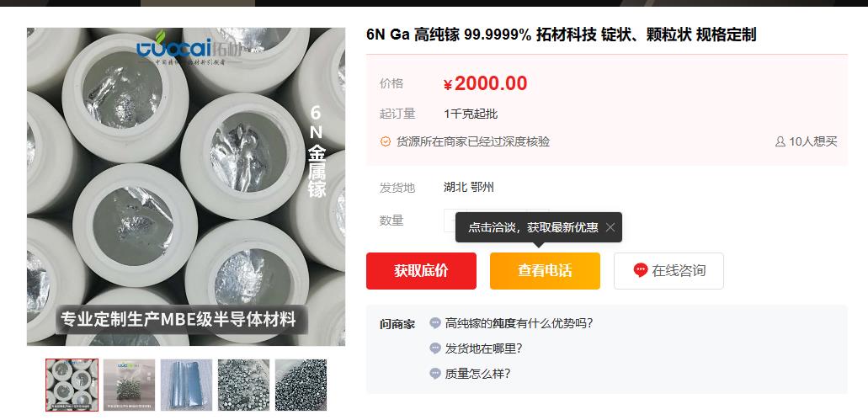This screenshot has height=420, width=868.
Task: Select the fifth thumbnail of fine granules
Action: click(x=301, y=385)
